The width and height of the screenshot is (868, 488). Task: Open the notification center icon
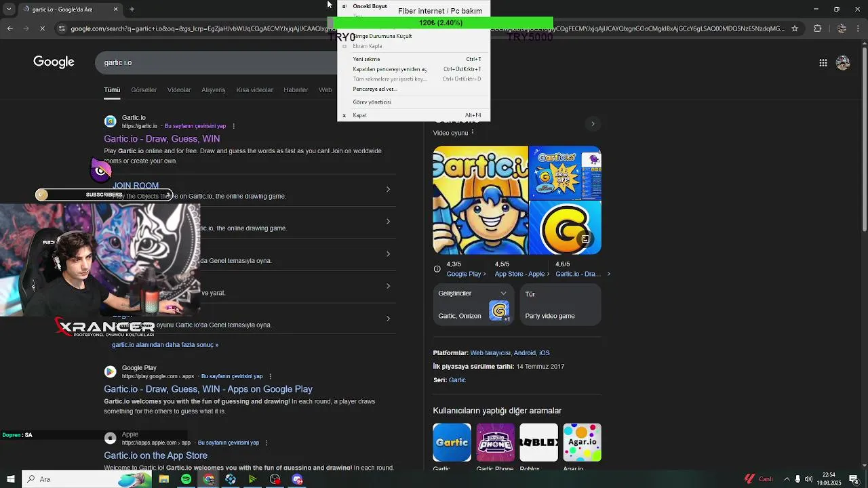coord(853,479)
